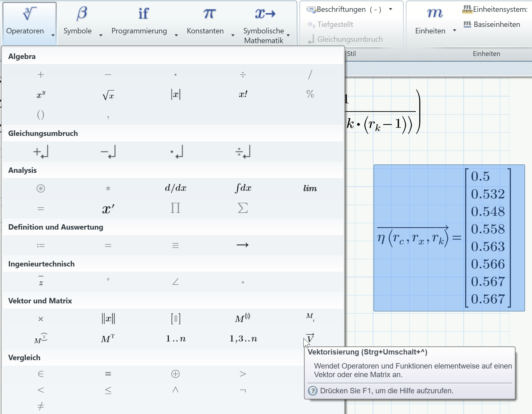Insert the matrix transpose operator
532x414 pixels.
108,339
